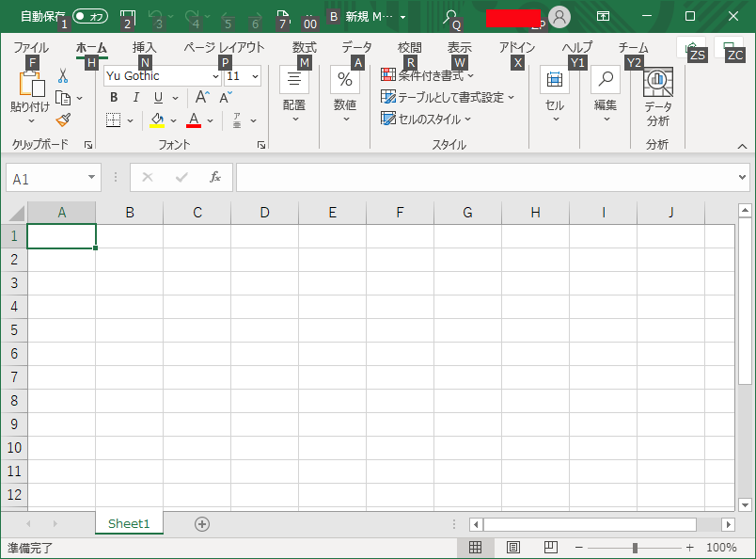Open the Clipboard (クリップボード) dialog launcher
756x559 pixels.
tap(88, 145)
